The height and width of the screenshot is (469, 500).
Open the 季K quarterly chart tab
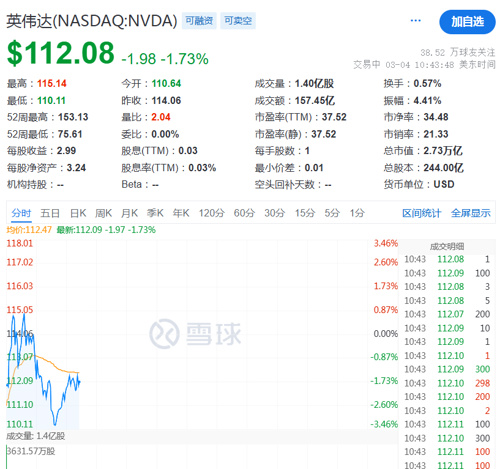coord(155,213)
